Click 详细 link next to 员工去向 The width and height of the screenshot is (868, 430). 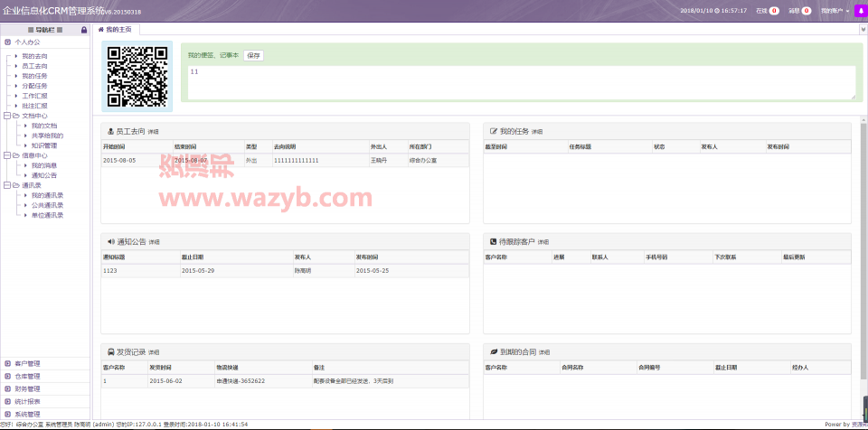click(154, 132)
